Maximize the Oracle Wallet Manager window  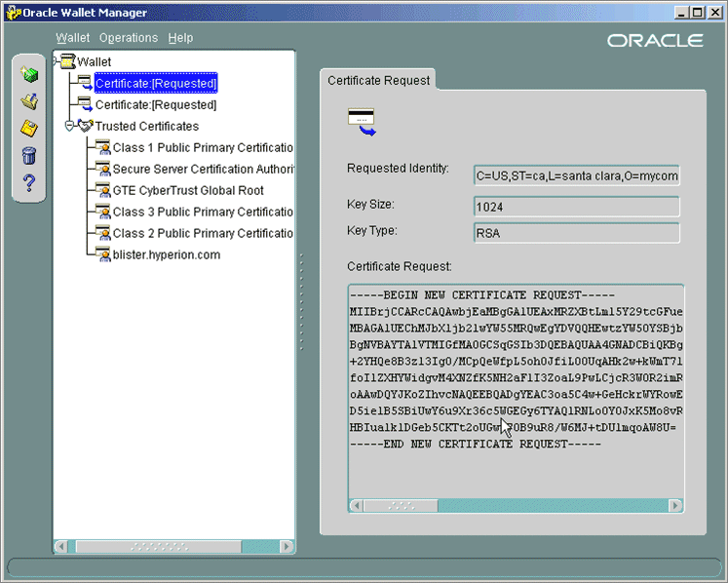click(698, 13)
